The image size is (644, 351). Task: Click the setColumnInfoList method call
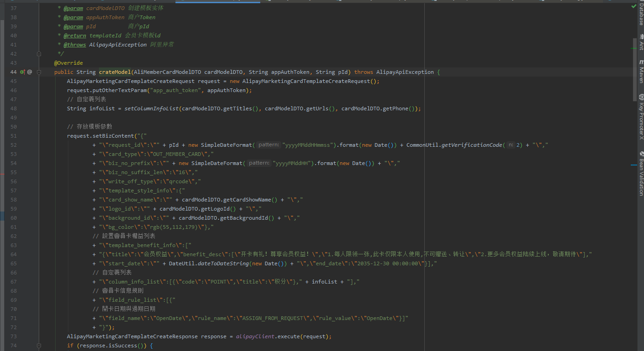tap(152, 108)
